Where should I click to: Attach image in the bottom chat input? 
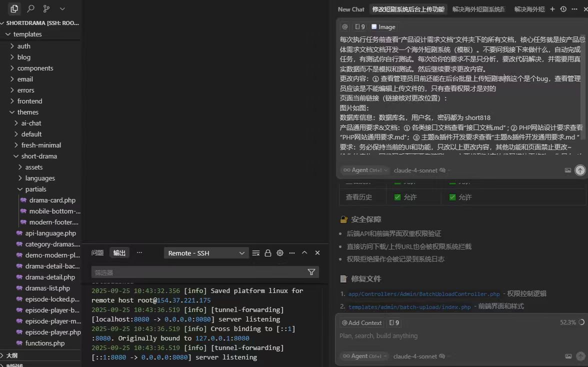pyautogui.click(x=568, y=356)
